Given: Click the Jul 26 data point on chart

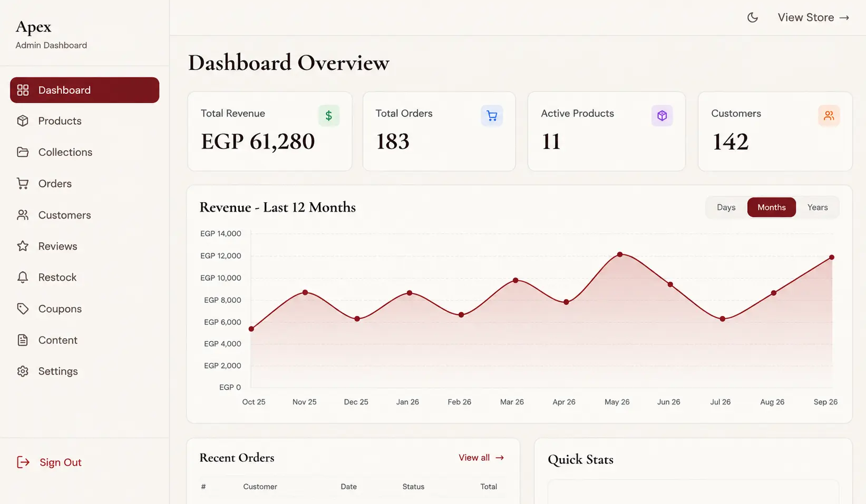Looking at the screenshot, I should tap(723, 319).
